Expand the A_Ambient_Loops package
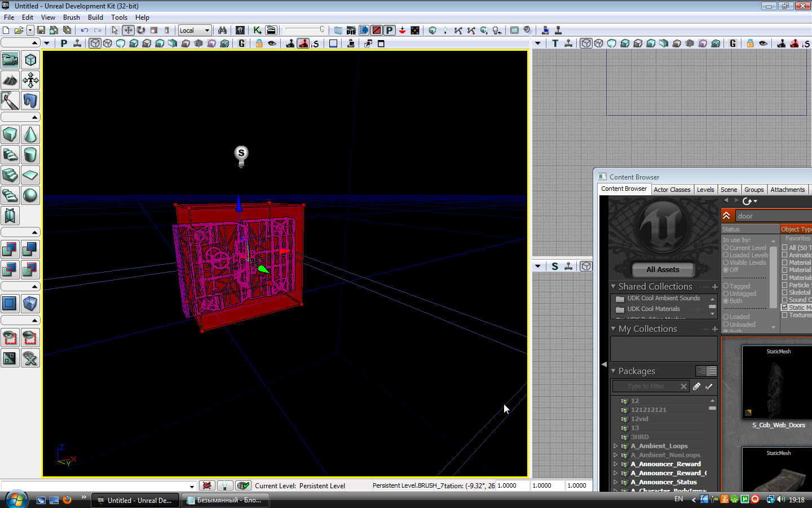Screen dimensions: 812x508 (x=615, y=446)
